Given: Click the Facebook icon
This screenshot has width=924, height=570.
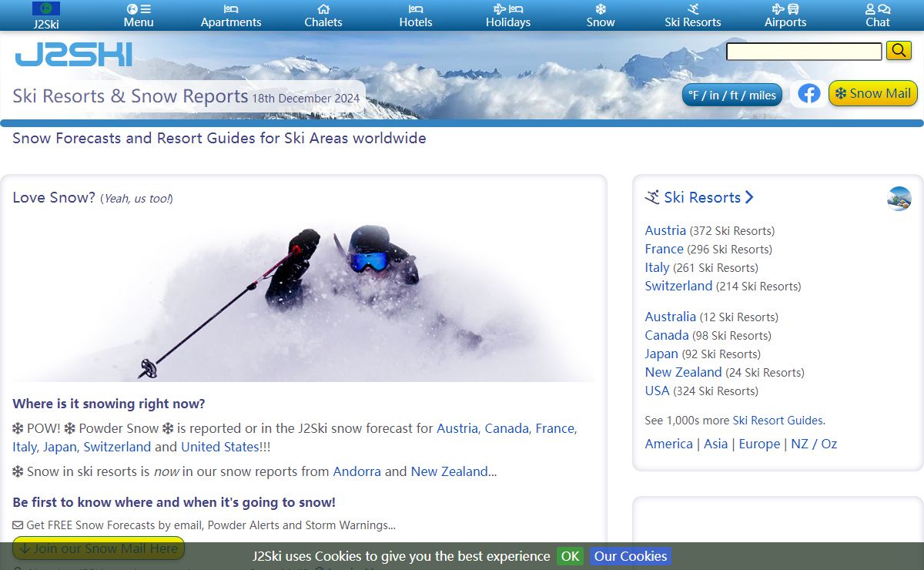Looking at the screenshot, I should point(808,94).
